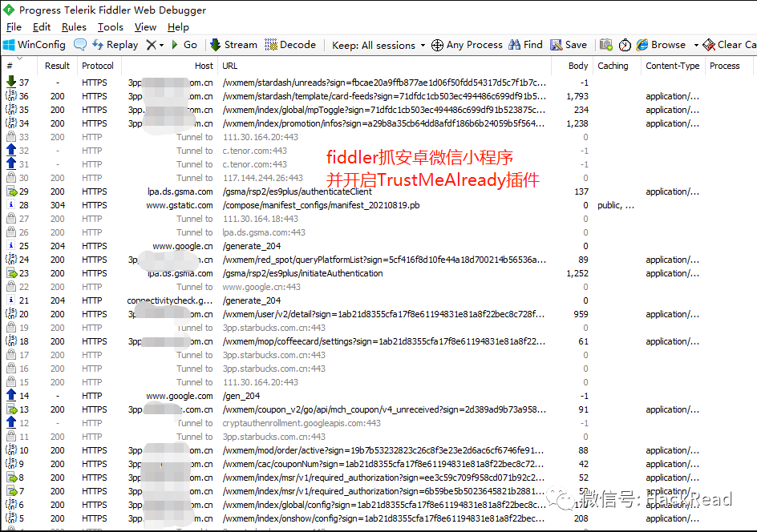Click the JSON icon of session 20
The image size is (757, 532).
click(x=11, y=313)
